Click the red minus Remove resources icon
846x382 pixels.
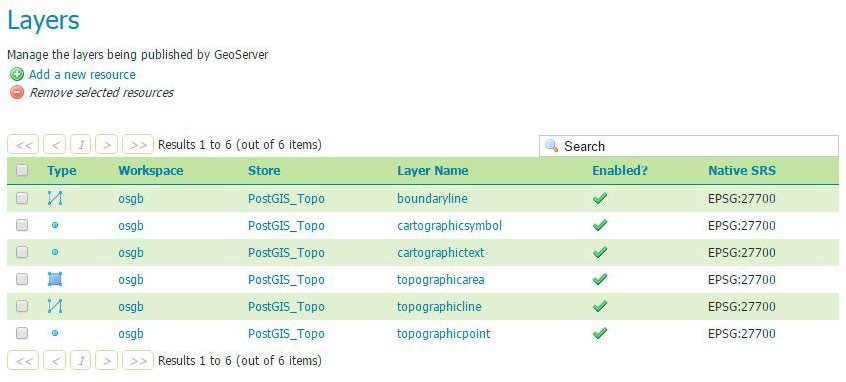point(17,92)
